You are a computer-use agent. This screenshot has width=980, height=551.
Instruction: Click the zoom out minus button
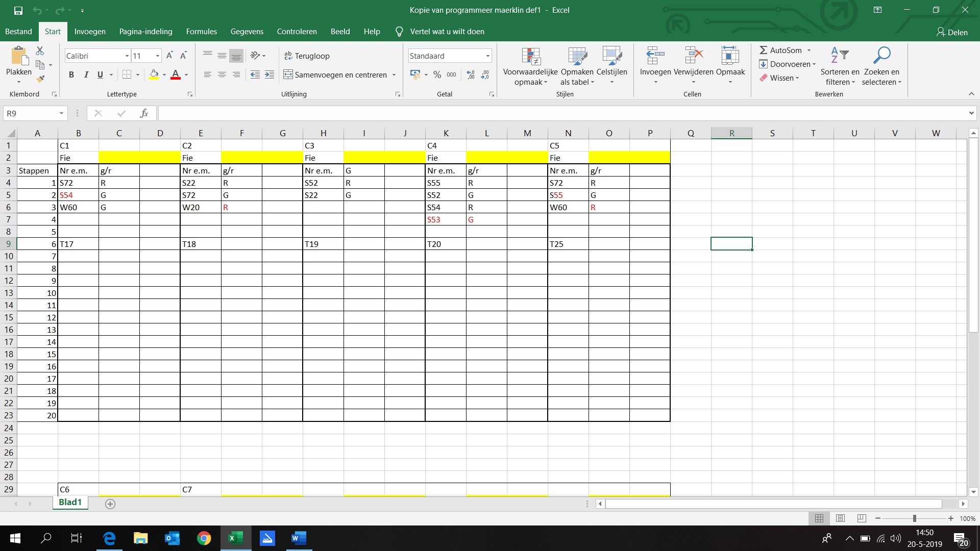[x=878, y=518]
